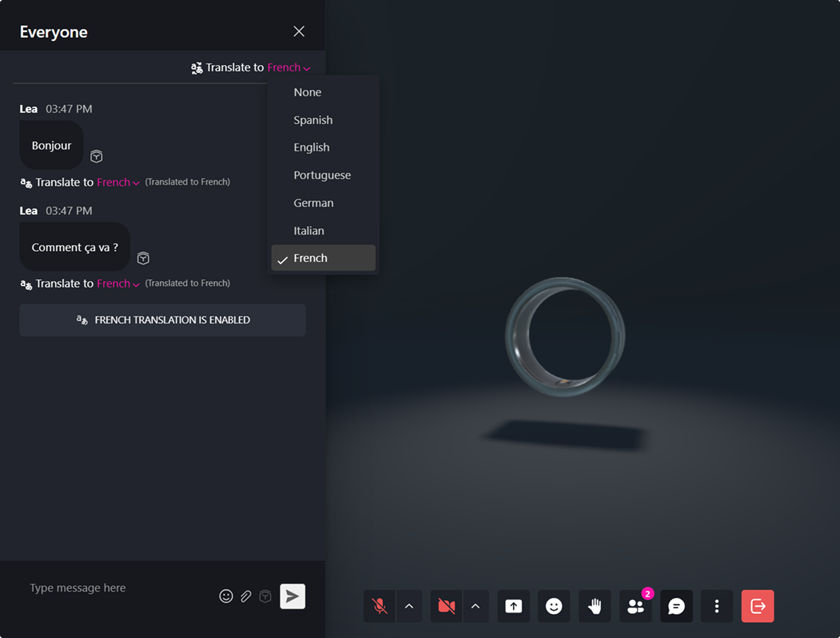The height and width of the screenshot is (638, 840).
Task: Open the participants list
Action: [x=635, y=606]
